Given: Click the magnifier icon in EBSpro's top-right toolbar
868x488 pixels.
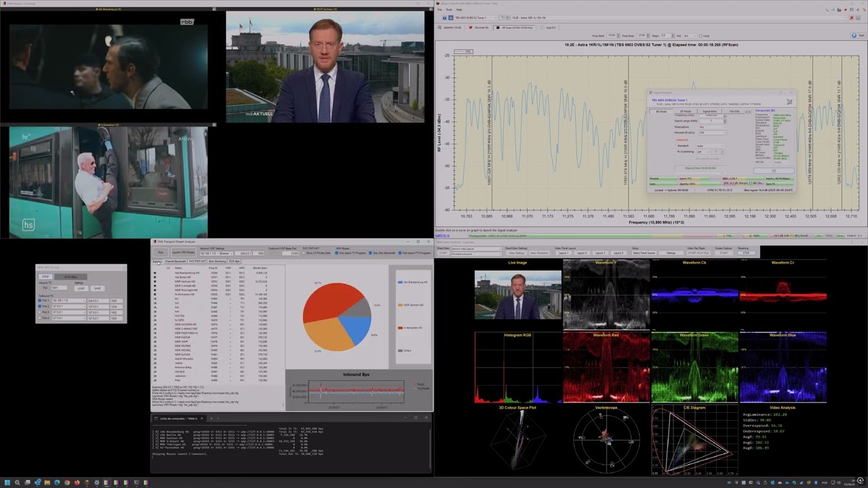Looking at the screenshot, I should coord(827,9).
